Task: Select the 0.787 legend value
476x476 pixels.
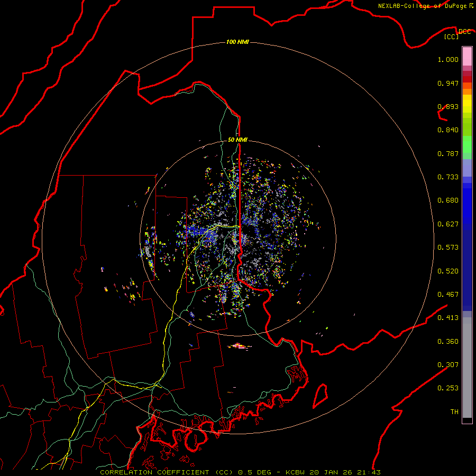Action: pyautogui.click(x=448, y=153)
